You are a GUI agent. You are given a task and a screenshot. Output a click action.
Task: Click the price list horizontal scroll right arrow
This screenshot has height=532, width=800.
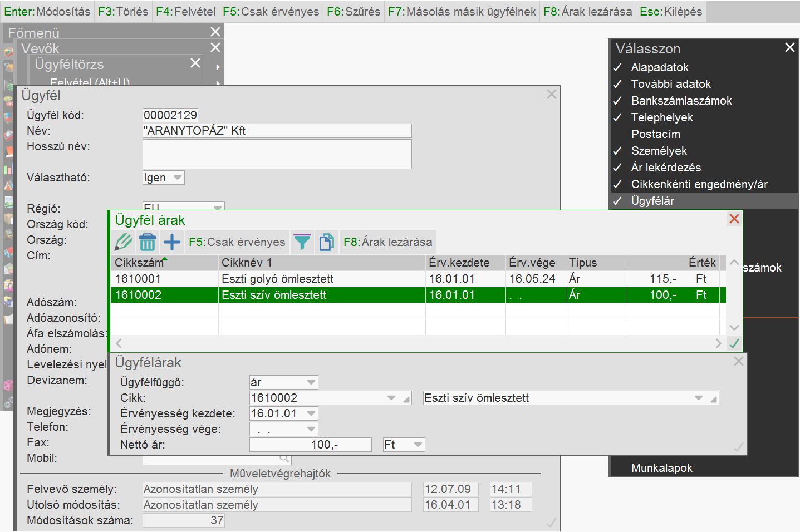click(x=719, y=343)
